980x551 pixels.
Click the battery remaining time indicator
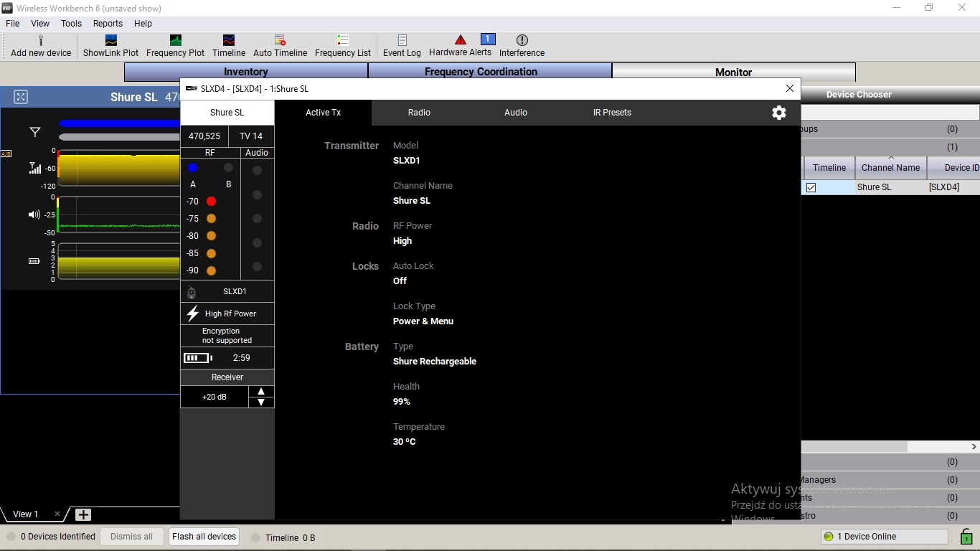[x=227, y=357]
